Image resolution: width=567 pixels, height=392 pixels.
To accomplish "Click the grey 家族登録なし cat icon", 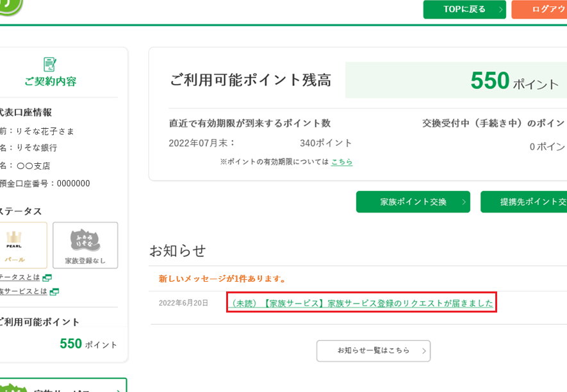I will pos(85,240).
